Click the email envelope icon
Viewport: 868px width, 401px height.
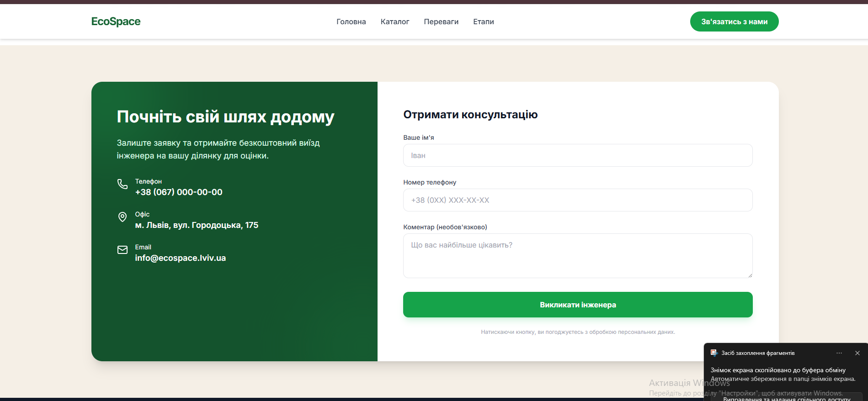122,250
